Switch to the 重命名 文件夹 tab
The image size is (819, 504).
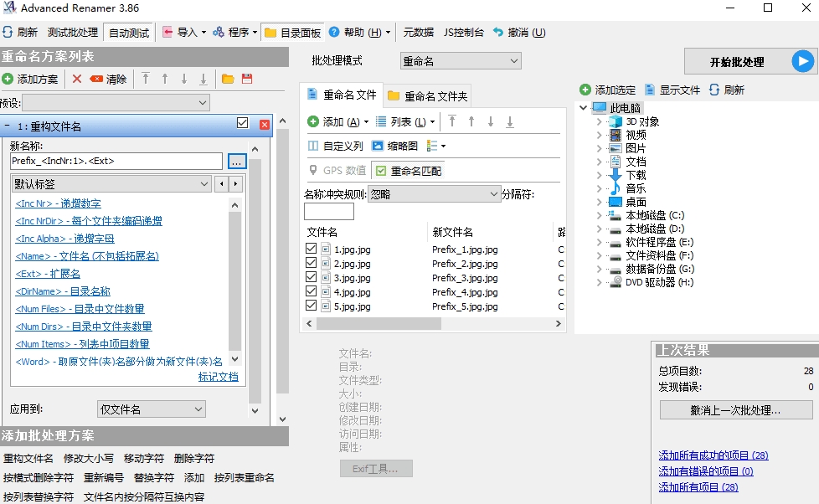pos(428,96)
